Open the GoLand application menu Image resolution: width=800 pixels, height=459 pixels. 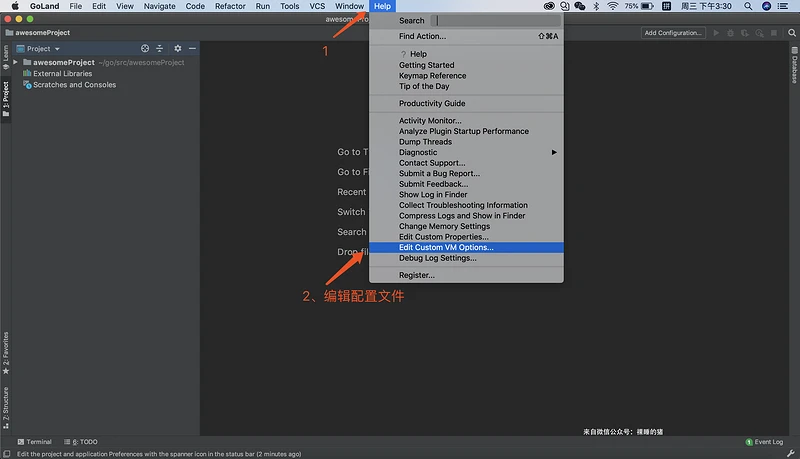point(44,6)
